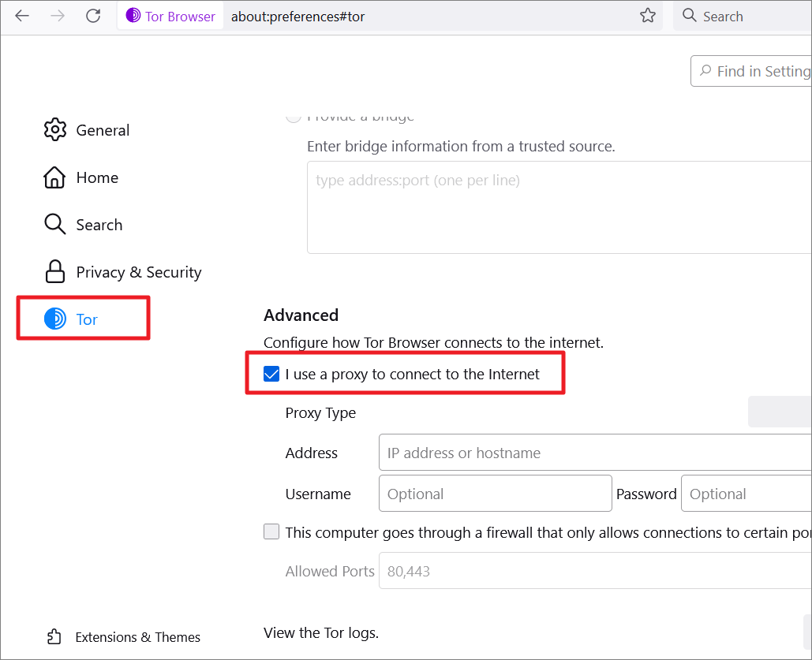Click the proxy Password field

tap(746, 494)
